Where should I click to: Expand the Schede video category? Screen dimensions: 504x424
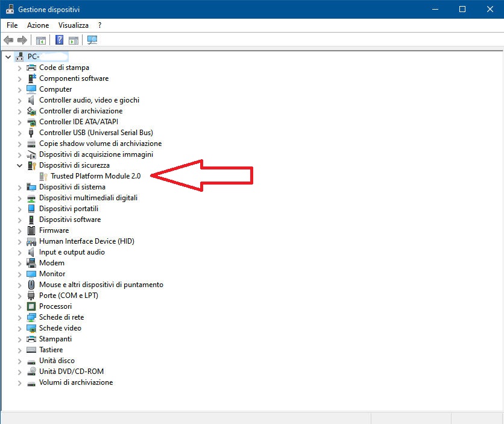pyautogui.click(x=20, y=329)
